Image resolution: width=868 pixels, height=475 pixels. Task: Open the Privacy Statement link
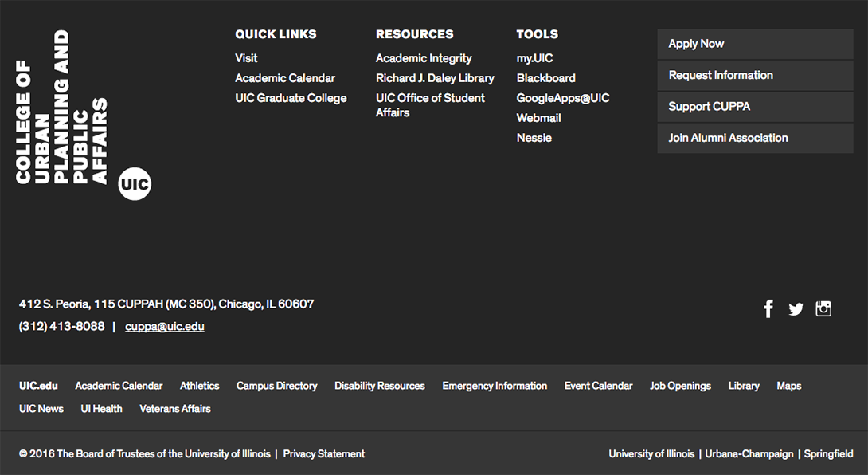pos(324,453)
